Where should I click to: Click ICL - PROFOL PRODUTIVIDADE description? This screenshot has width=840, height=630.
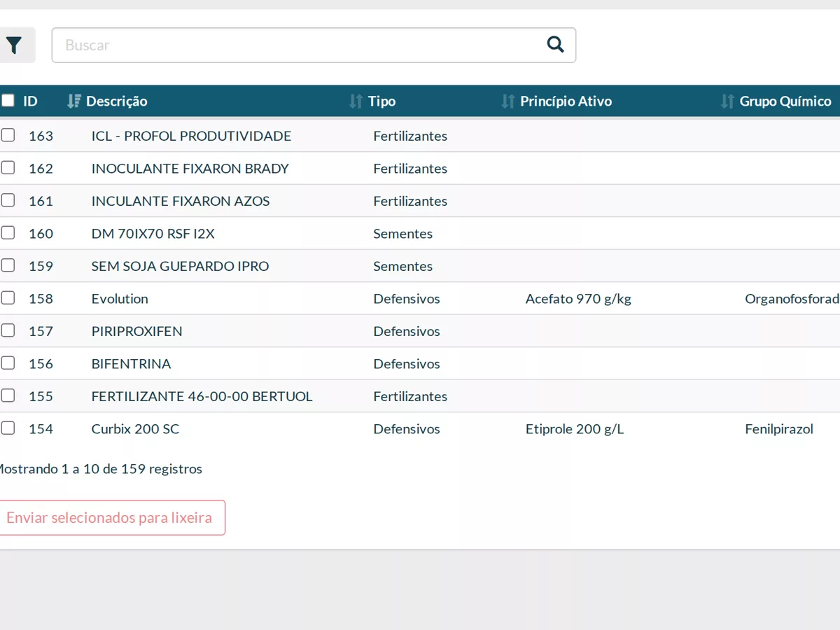(x=191, y=136)
